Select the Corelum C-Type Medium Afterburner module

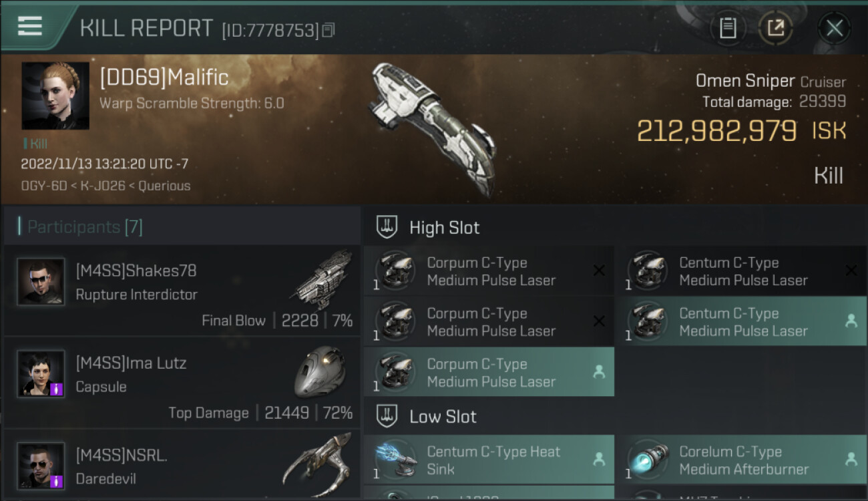[741, 460]
